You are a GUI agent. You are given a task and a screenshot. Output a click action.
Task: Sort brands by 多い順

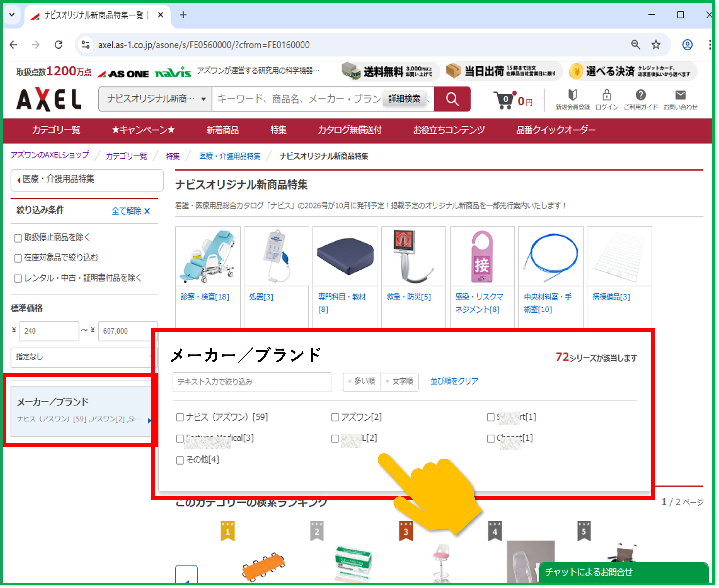pyautogui.click(x=362, y=382)
